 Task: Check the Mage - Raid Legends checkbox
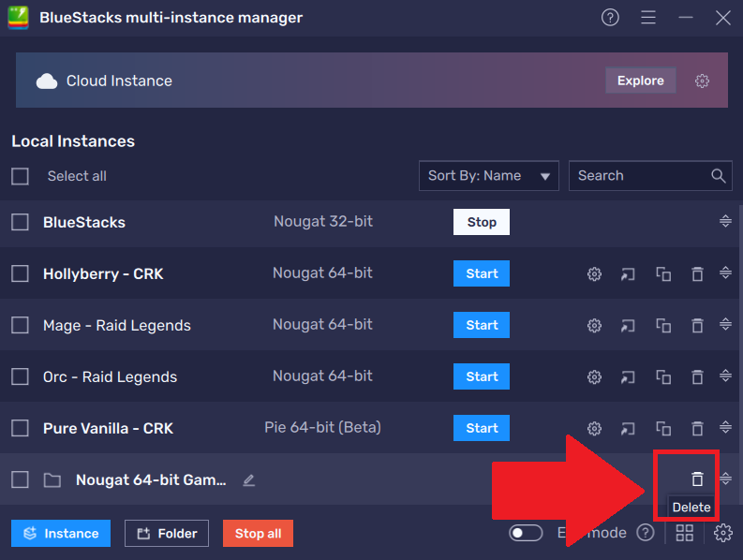(x=20, y=326)
